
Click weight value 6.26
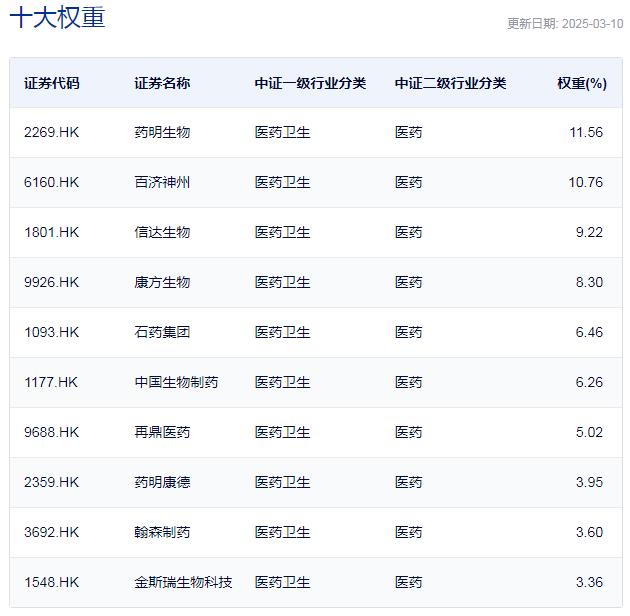point(589,382)
